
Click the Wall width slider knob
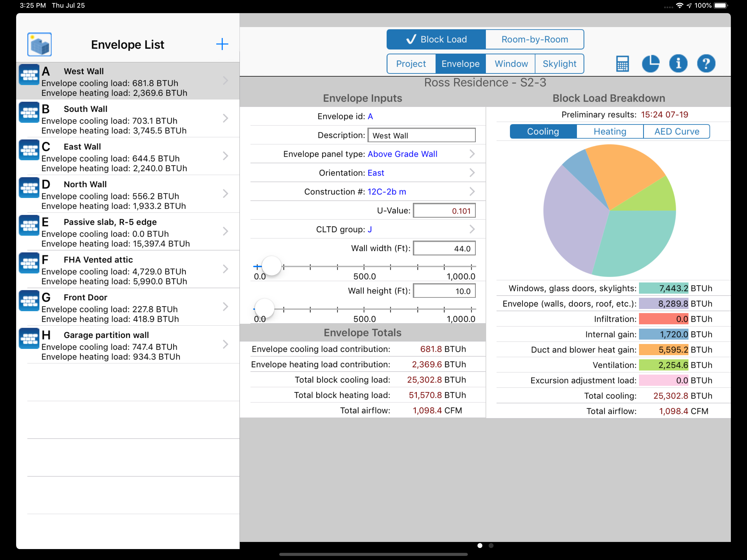[x=272, y=267]
